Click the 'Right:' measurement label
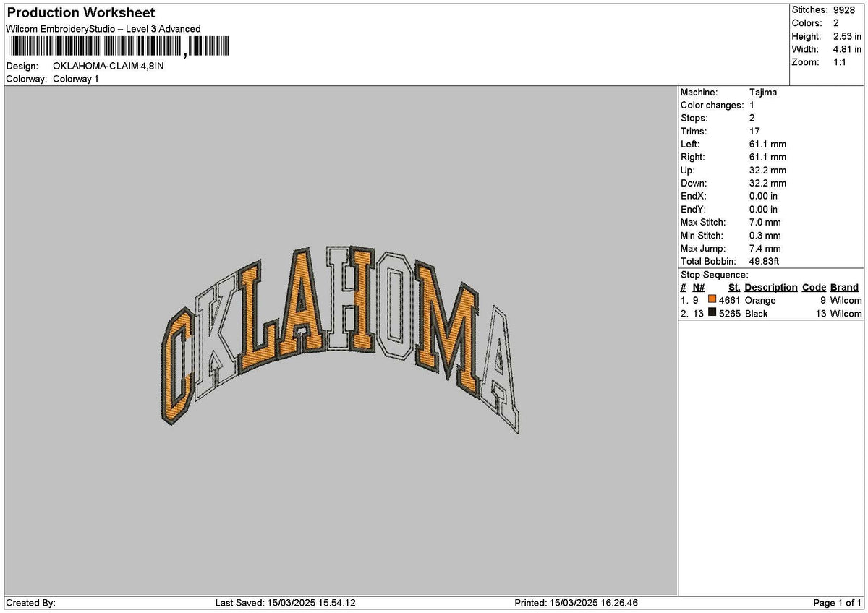This screenshot has height=613, width=868. point(693,158)
